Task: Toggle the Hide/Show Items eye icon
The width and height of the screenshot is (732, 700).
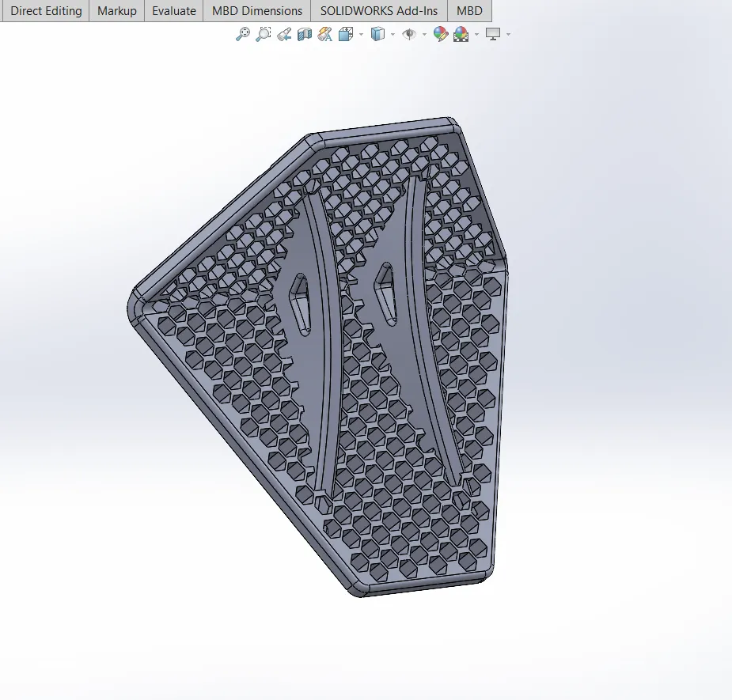Action: coord(409,34)
